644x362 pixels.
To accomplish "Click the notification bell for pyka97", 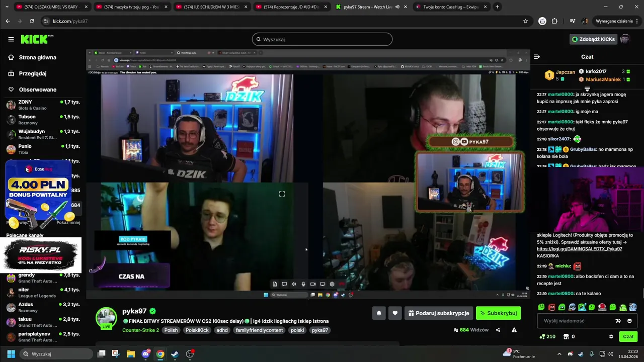I will (x=379, y=313).
